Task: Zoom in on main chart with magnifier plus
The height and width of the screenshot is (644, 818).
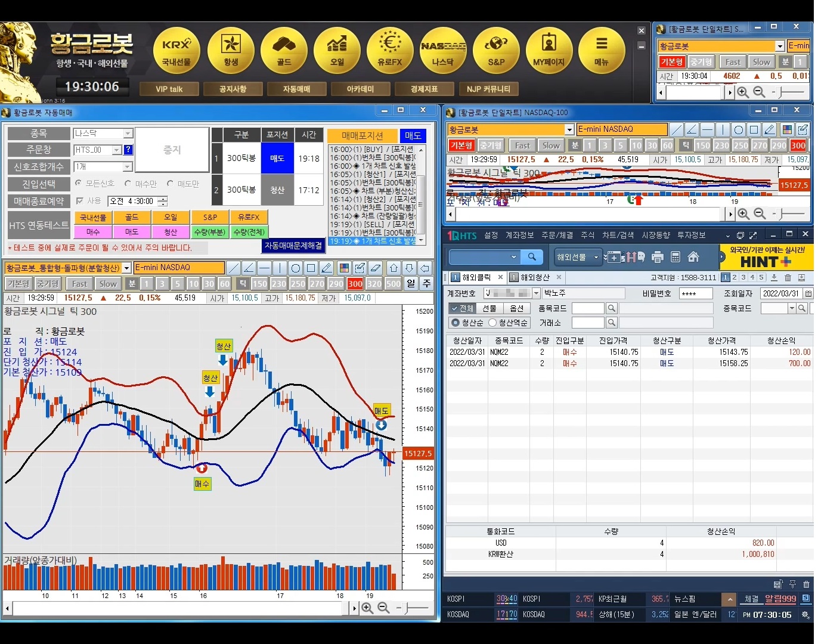Action: point(367,608)
